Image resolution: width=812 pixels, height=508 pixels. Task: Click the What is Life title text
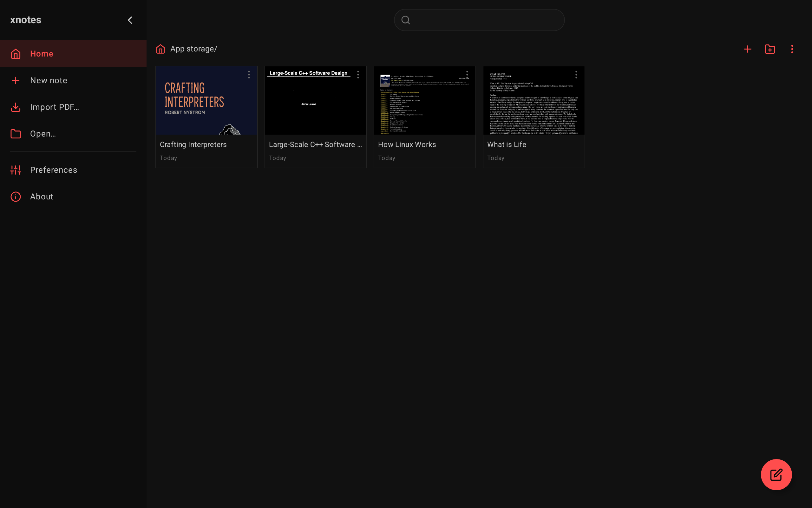[507, 144]
